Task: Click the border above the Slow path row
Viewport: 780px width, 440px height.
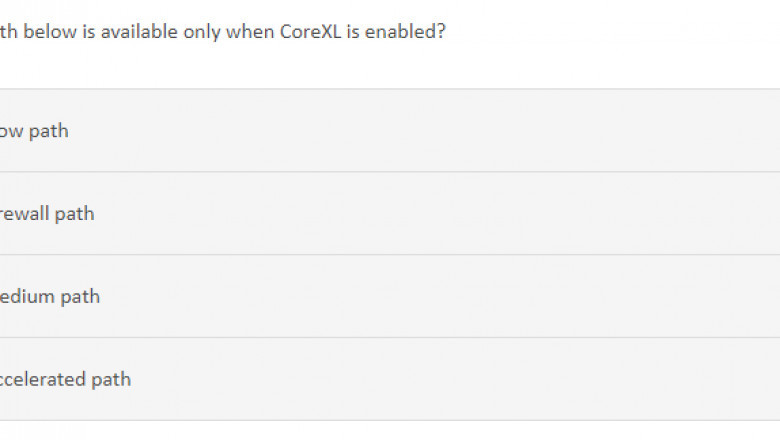Action: 390,89
